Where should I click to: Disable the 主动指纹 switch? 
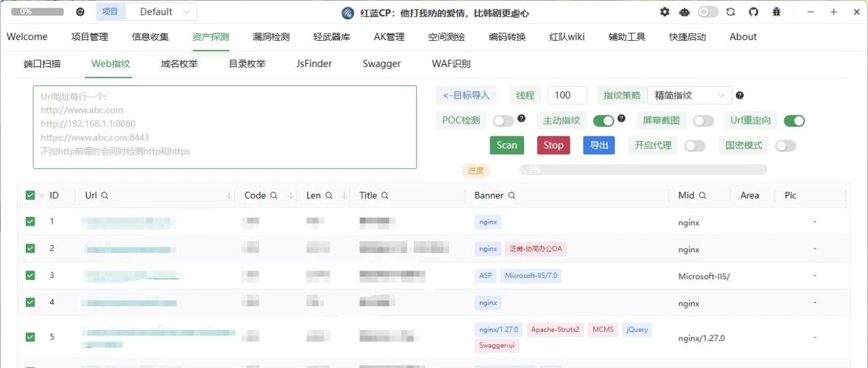pyautogui.click(x=604, y=121)
